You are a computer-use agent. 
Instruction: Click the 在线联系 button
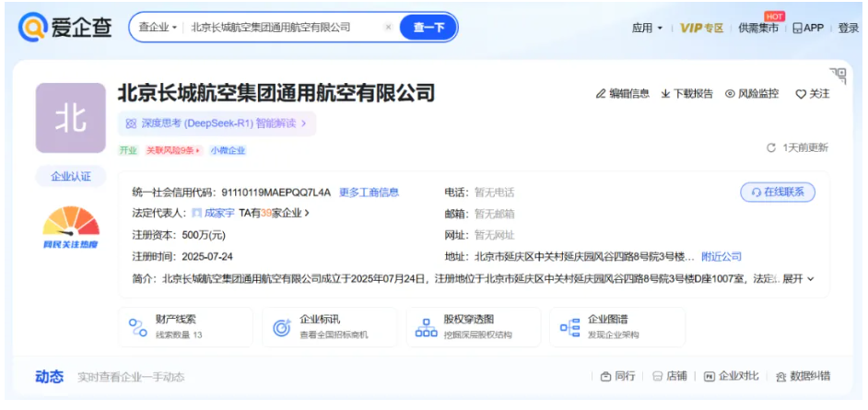(778, 192)
